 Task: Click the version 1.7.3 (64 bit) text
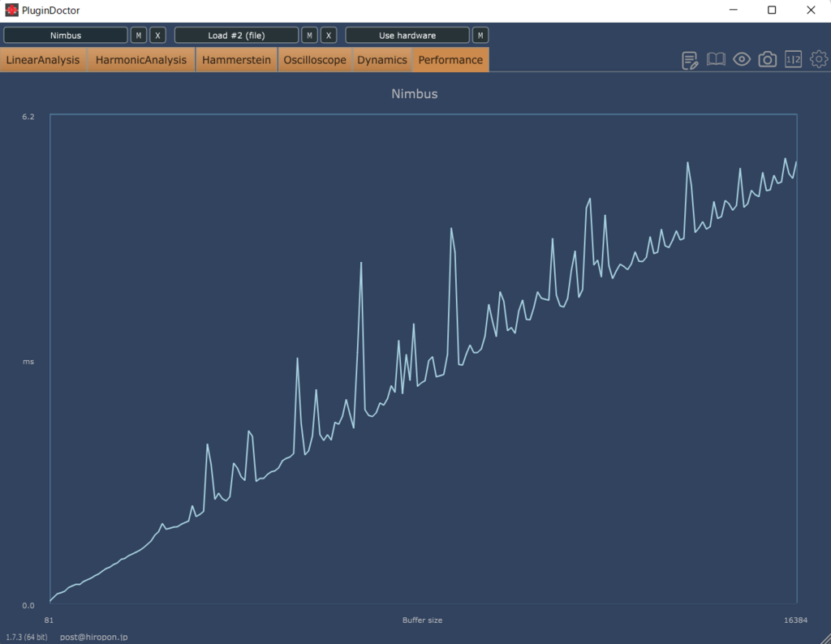[27, 638]
